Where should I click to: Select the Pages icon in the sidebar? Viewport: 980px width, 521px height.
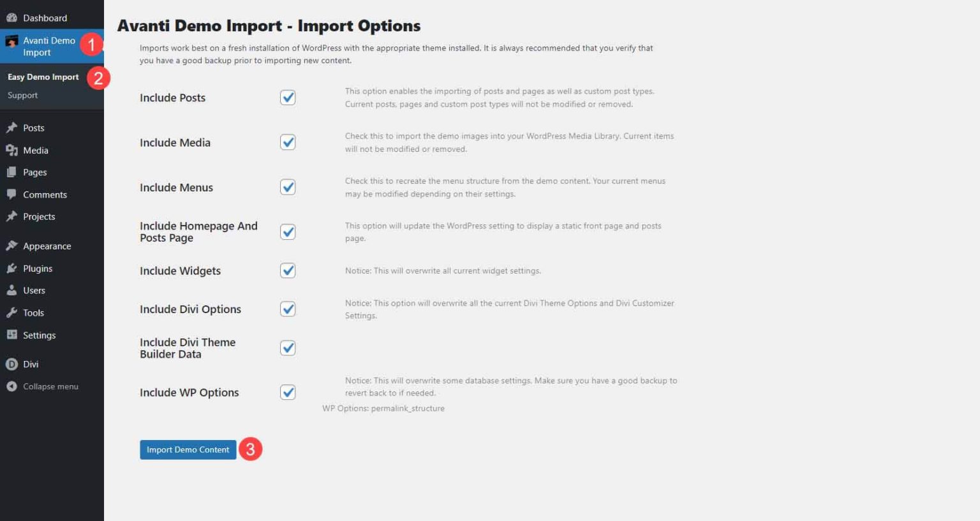click(11, 172)
